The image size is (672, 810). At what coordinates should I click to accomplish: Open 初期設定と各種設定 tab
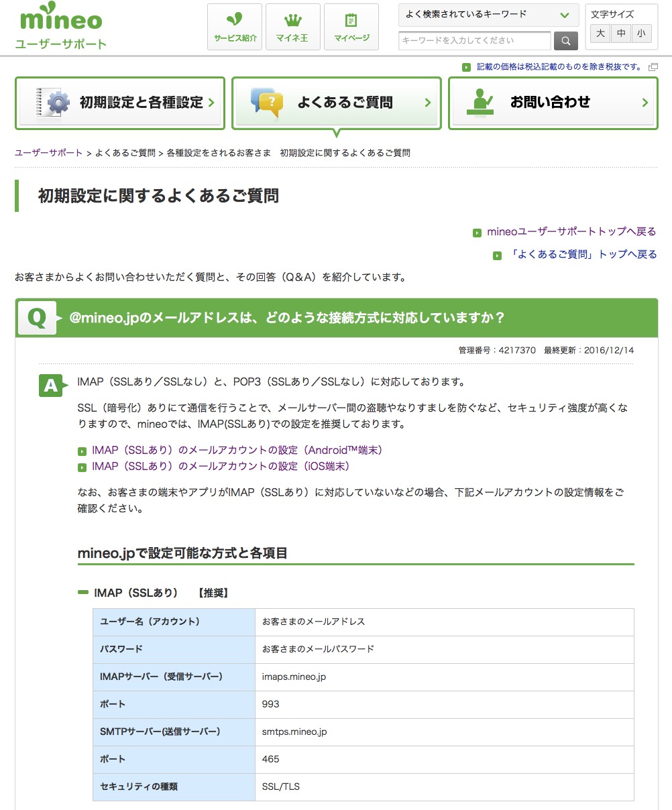(x=120, y=103)
